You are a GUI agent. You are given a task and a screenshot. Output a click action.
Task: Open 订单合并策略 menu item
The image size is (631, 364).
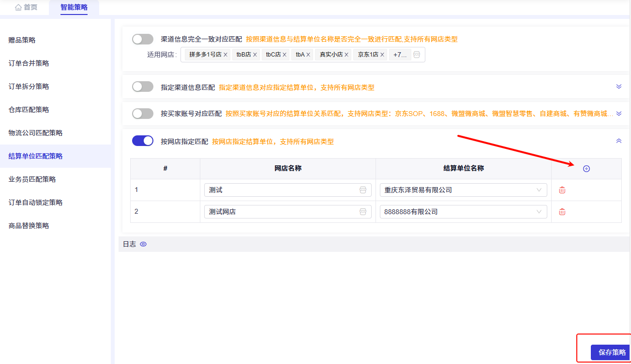pos(55,63)
